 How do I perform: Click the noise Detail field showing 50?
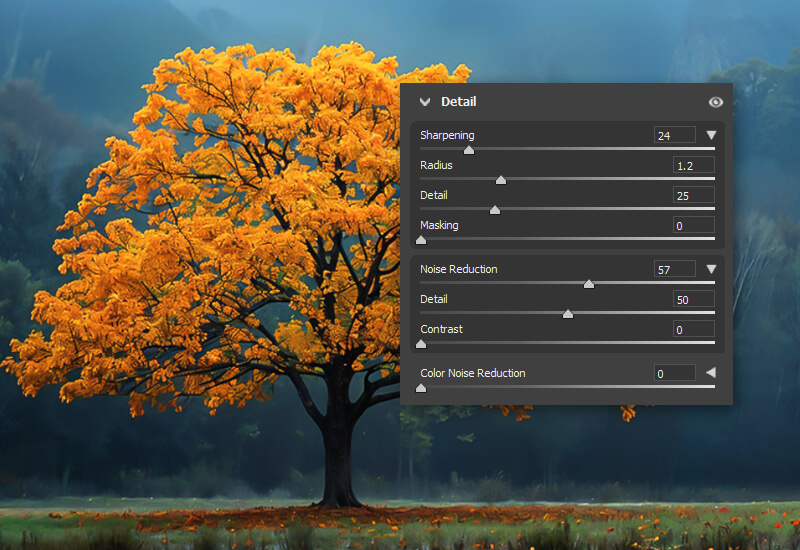pos(693,299)
